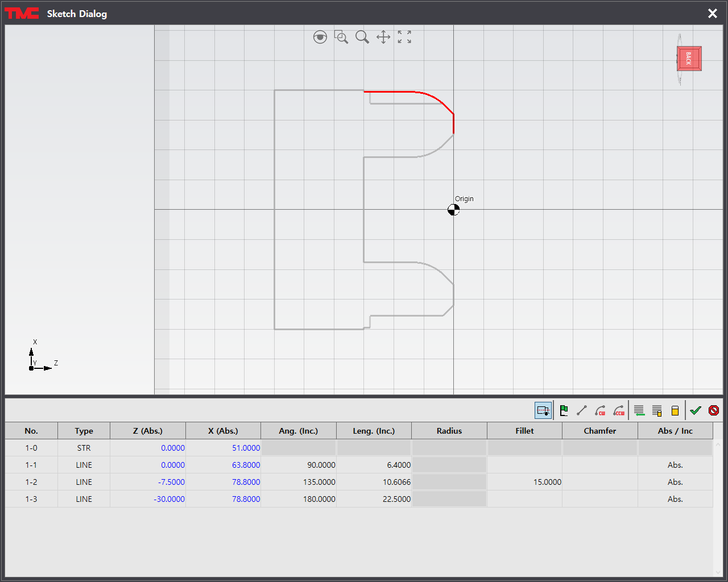Select row 1-0 STR in table

coord(84,448)
